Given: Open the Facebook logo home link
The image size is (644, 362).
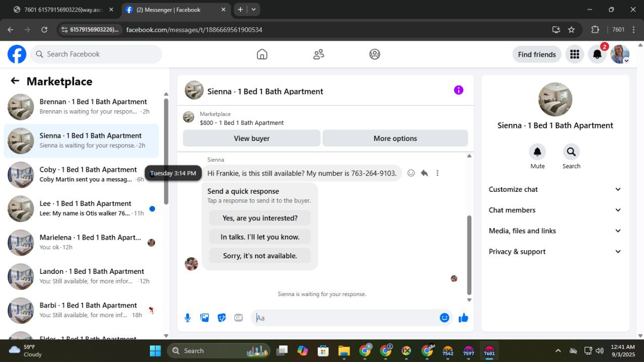Looking at the screenshot, I should [x=17, y=54].
